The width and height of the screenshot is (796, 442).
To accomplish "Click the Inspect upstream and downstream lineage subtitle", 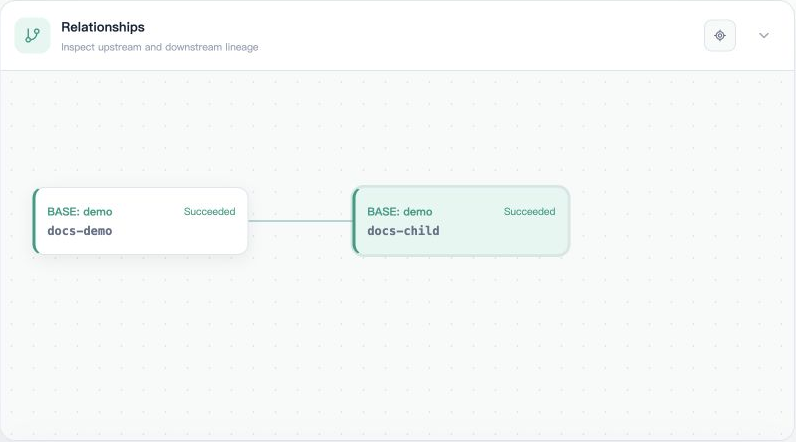I will click(x=160, y=47).
